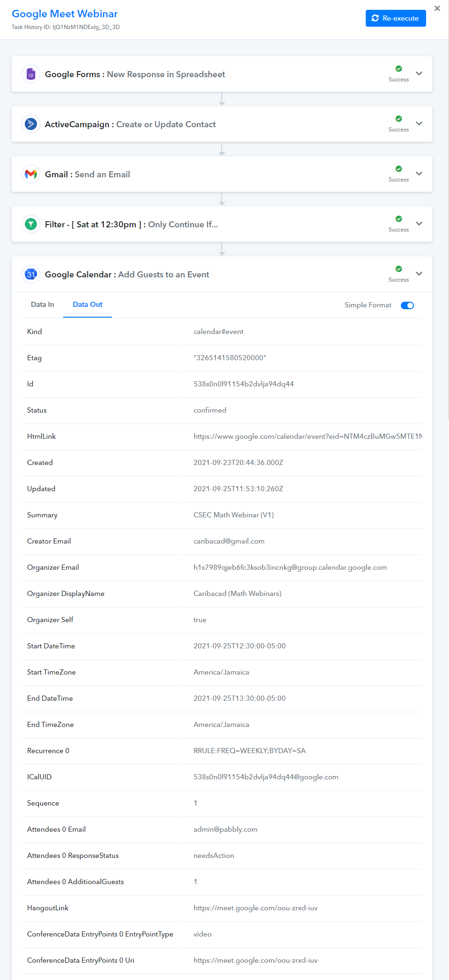Viewport: 449px width, 980px height.
Task: Click the Gmail envelope icon
Action: tap(31, 174)
